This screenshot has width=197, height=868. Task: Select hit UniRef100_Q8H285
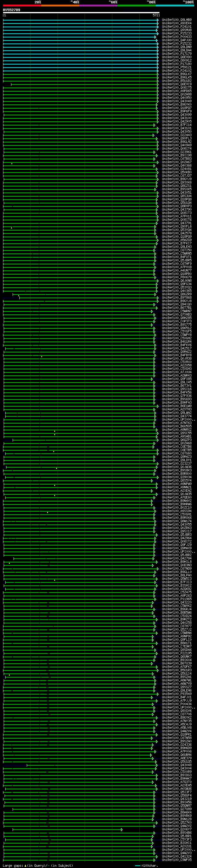point(177,318)
